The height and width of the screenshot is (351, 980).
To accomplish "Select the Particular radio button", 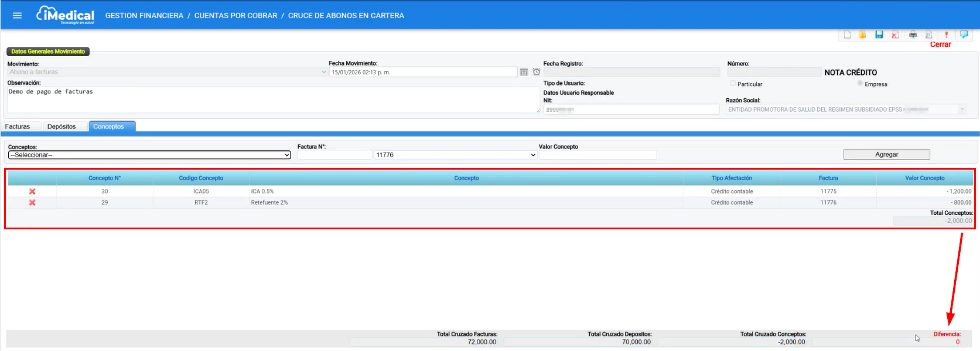I will pyautogui.click(x=733, y=84).
